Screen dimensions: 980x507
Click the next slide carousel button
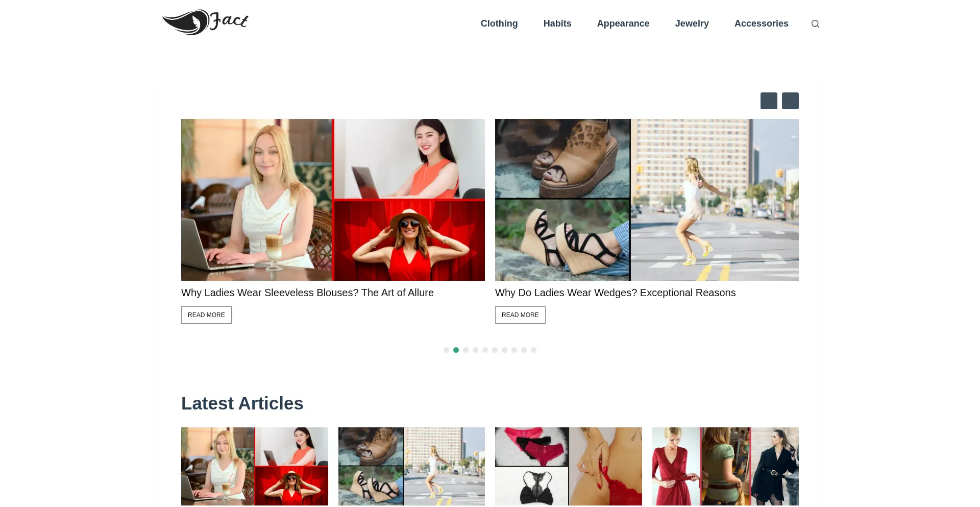tap(790, 101)
